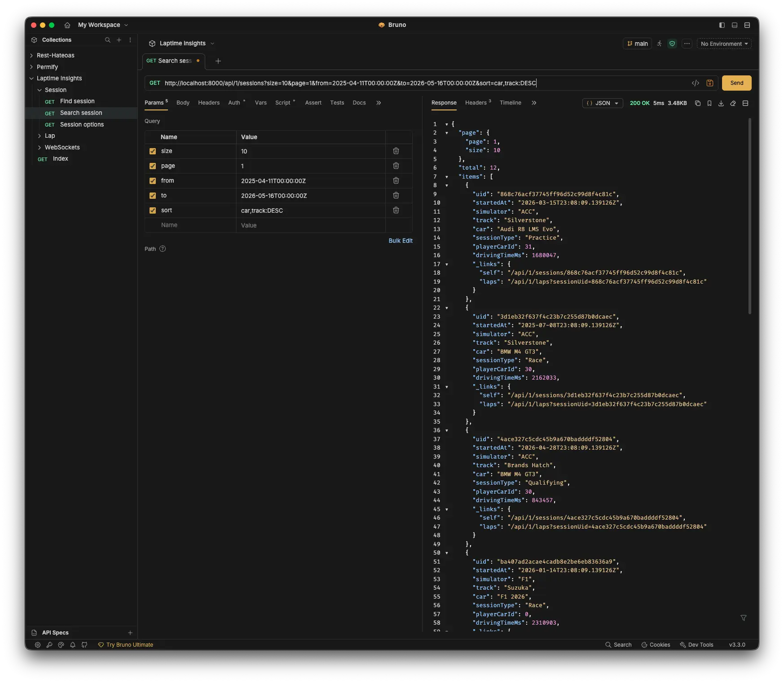The image size is (784, 683).
Task: Click the green shield security icon
Action: tap(672, 44)
